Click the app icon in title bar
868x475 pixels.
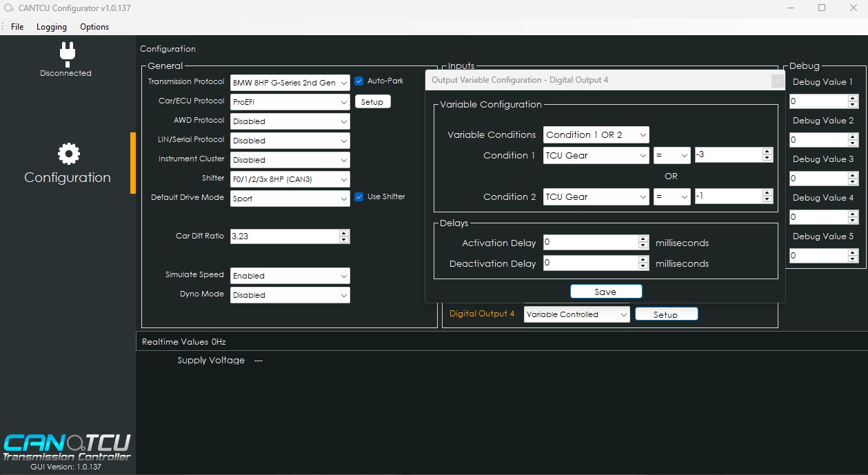click(9, 8)
